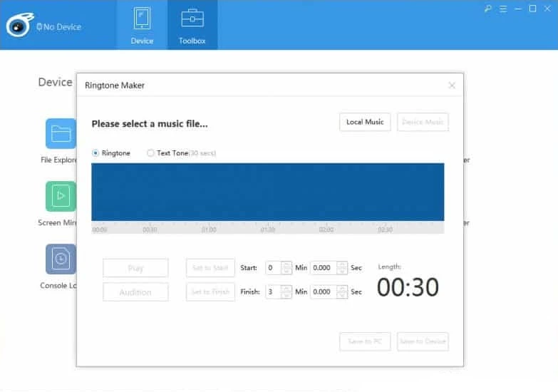This screenshot has height=392, width=558.
Task: Open the Console Log icon
Action: coord(61,259)
